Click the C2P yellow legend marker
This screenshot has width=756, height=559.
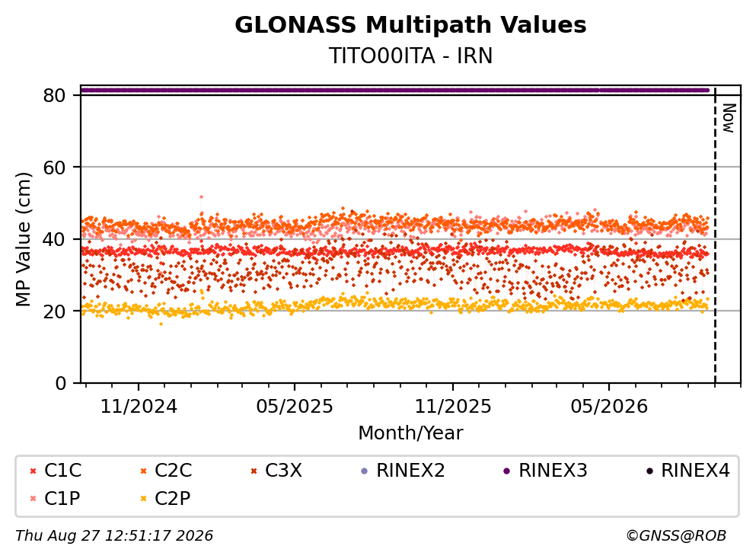coord(143,499)
